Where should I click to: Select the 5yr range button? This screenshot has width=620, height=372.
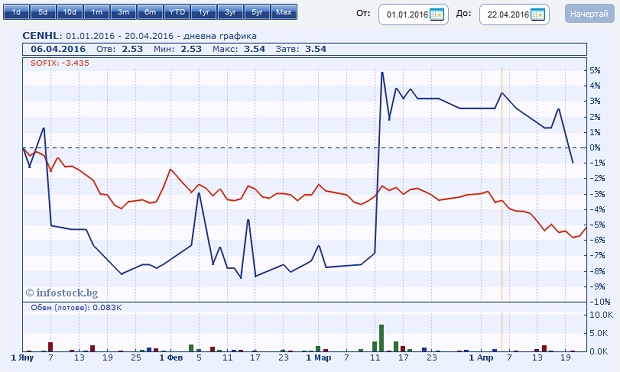257,12
